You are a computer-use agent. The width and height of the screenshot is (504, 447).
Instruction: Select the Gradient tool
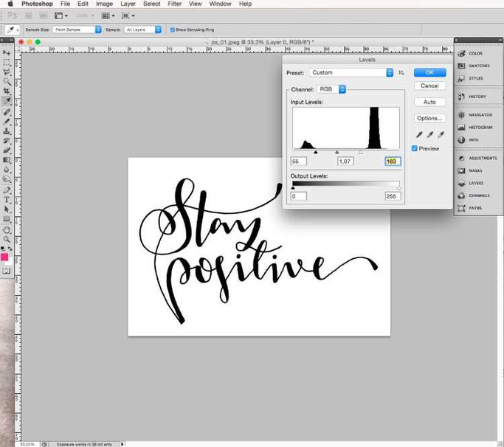[x=7, y=160]
